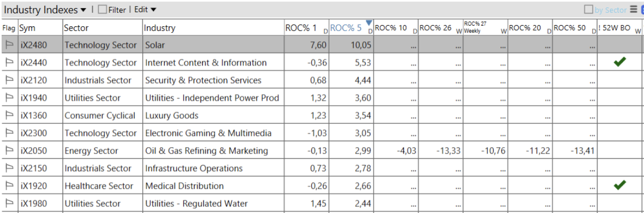Flag the iX2050 Oil & Gas row
Viewport: 644px width, 213px height.
pyautogui.click(x=9, y=151)
